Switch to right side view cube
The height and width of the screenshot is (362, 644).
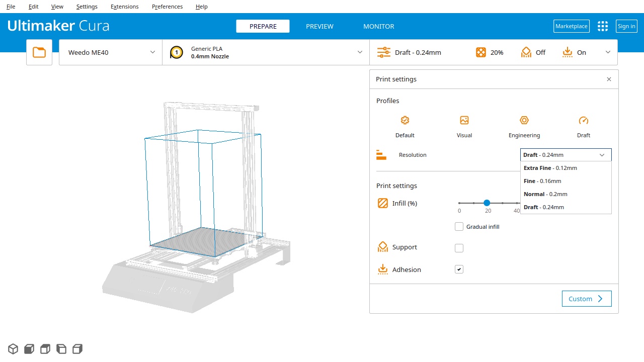(x=77, y=349)
